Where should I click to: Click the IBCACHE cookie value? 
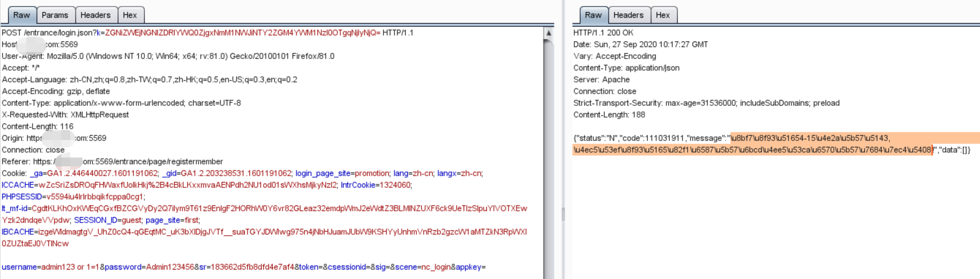tap(264, 238)
